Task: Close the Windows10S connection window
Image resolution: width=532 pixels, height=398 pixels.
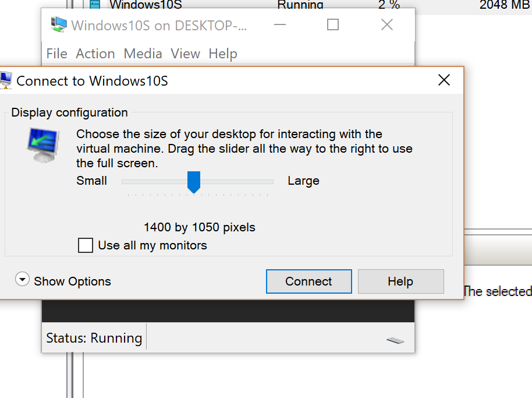Action: pos(387,25)
